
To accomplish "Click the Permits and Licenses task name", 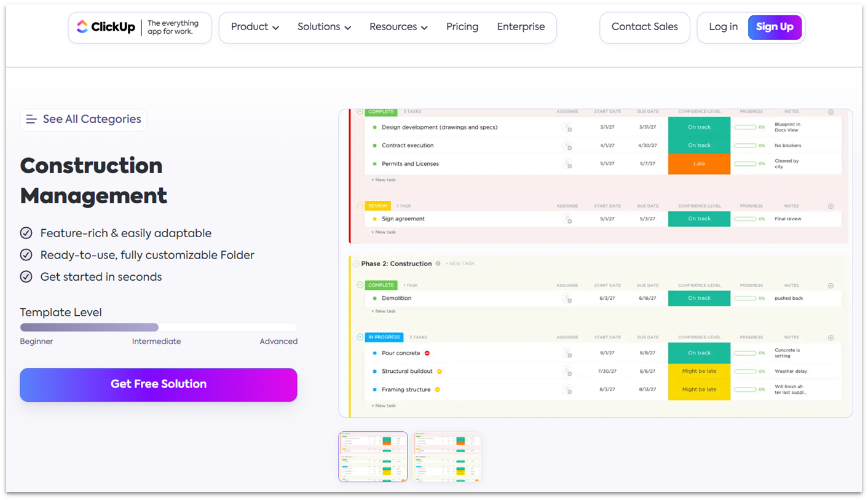I will pyautogui.click(x=410, y=164).
